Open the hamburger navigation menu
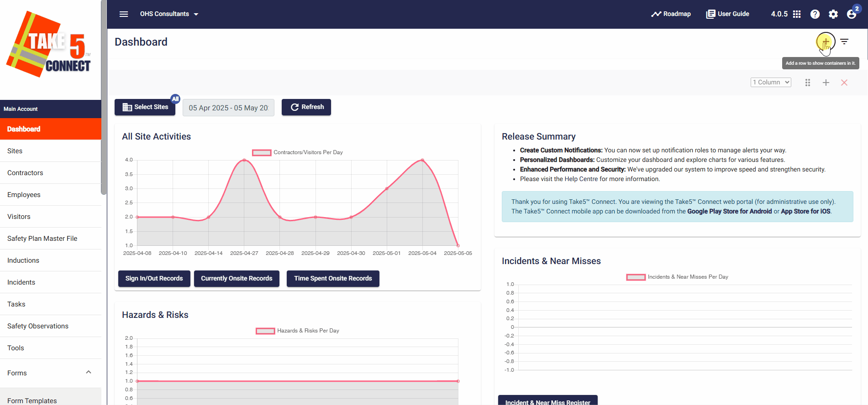This screenshot has width=868, height=405. (124, 14)
